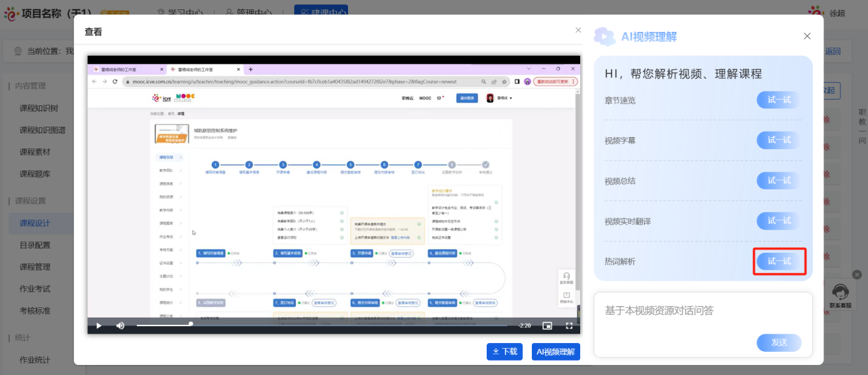Try the 视频总结 feature
This screenshot has height=375, width=868.
pyautogui.click(x=779, y=181)
